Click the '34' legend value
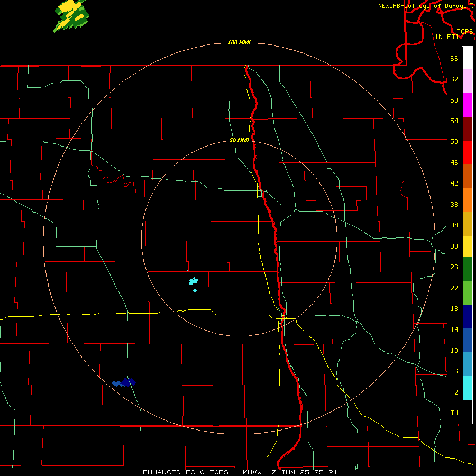Image resolution: width=476 pixels, height=476 pixels. 454,225
